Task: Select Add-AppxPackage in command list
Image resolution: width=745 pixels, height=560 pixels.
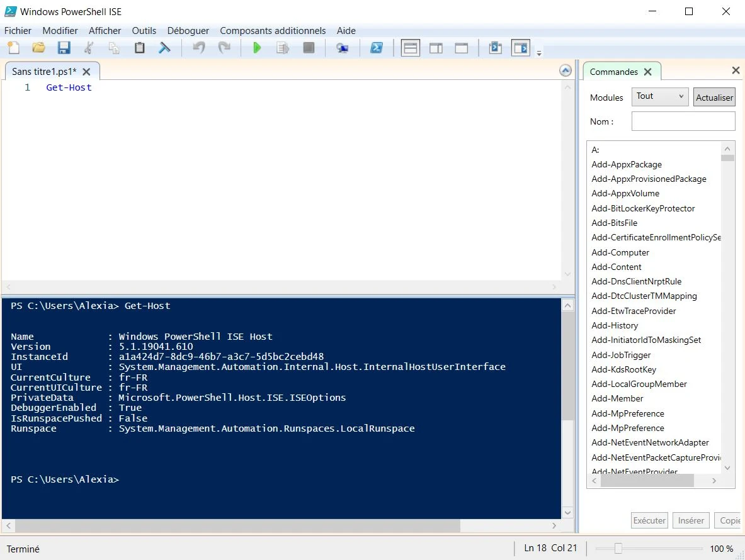Action: click(626, 165)
